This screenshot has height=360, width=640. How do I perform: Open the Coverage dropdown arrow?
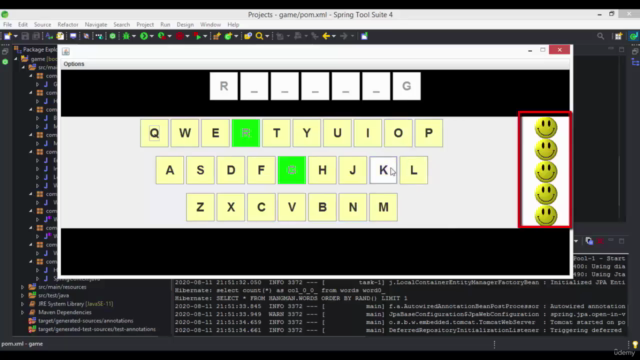(x=169, y=36)
